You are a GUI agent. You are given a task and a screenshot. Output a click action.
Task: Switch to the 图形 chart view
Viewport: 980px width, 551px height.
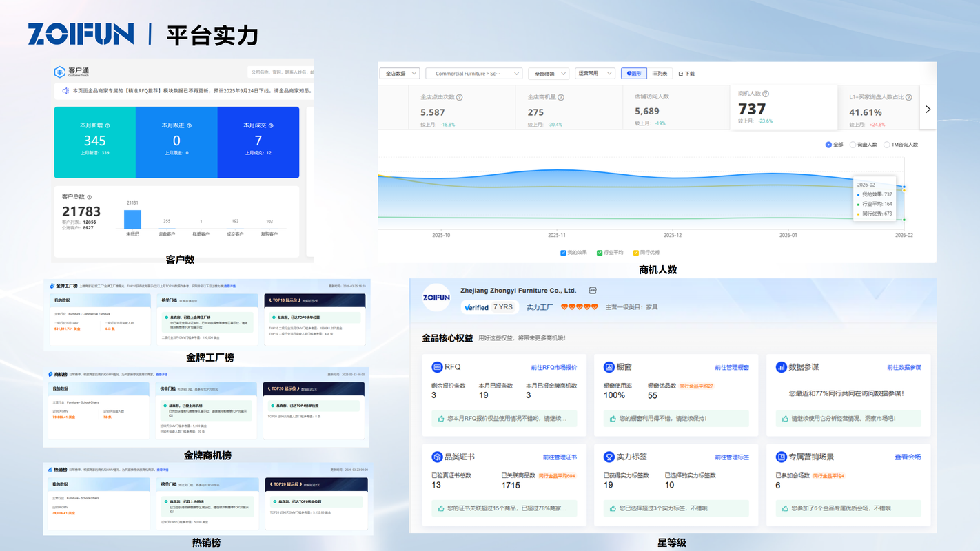pos(633,73)
